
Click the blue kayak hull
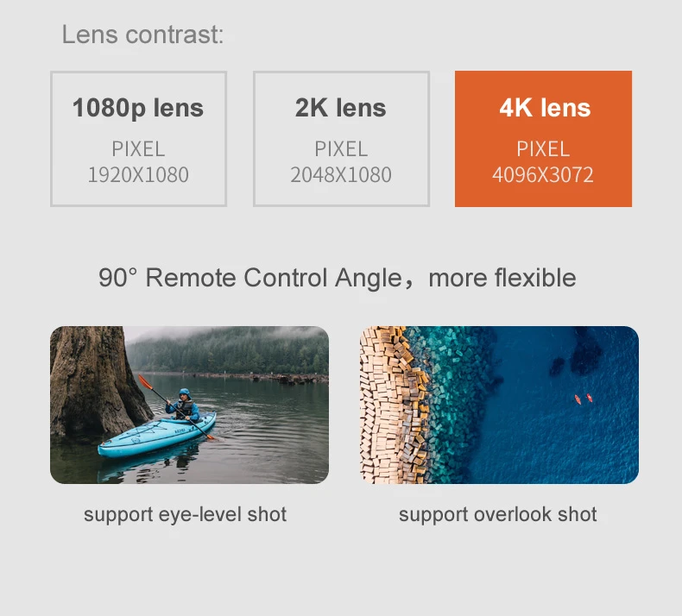click(x=156, y=436)
